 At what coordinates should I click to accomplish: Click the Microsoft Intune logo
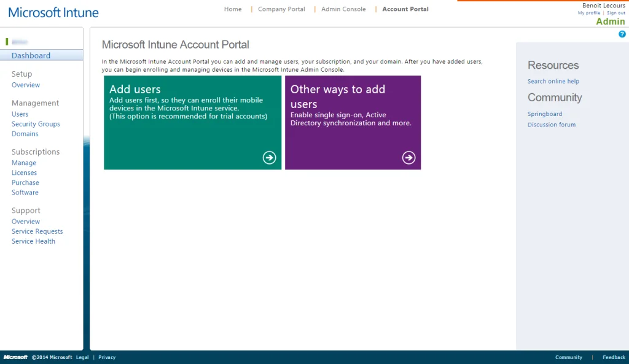[53, 12]
